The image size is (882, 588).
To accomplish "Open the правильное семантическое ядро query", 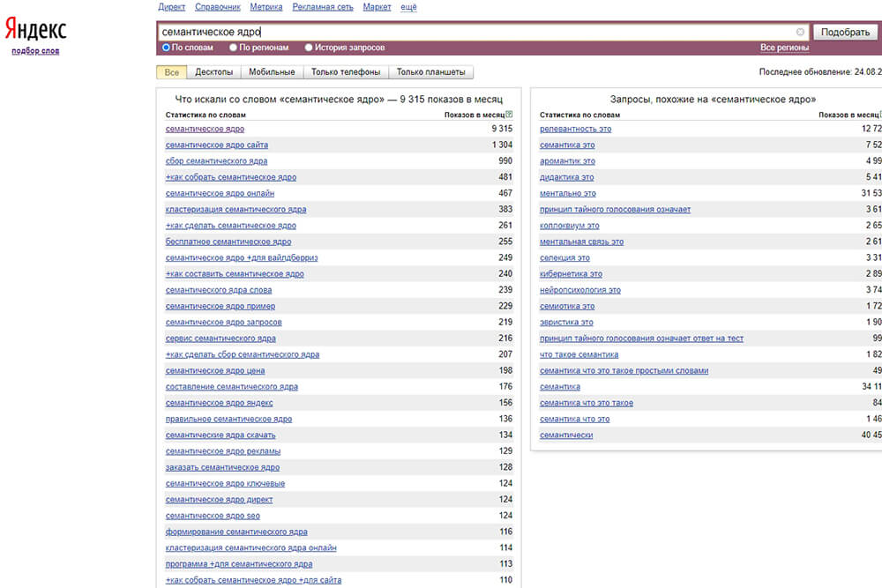I will tap(228, 420).
